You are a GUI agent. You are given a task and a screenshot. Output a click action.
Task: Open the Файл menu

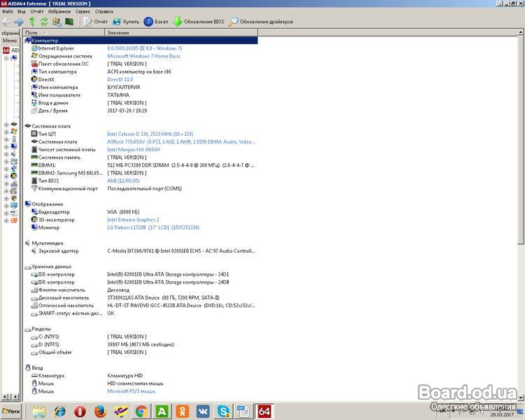point(8,11)
